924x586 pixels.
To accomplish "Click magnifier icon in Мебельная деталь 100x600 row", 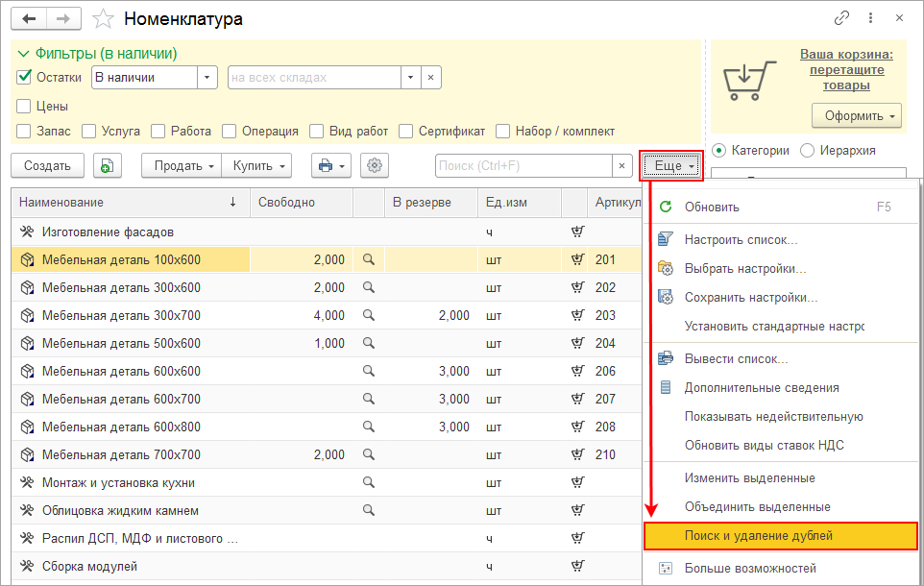I will [368, 259].
